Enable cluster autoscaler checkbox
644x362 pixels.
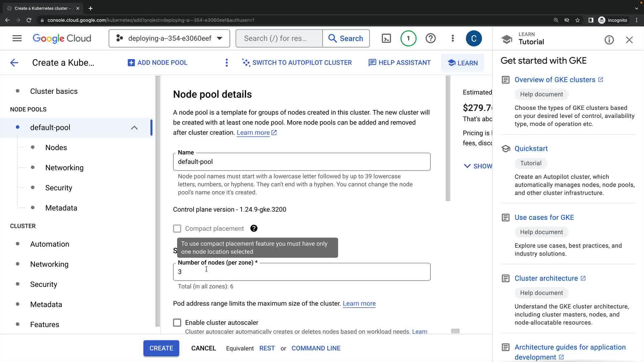(177, 322)
